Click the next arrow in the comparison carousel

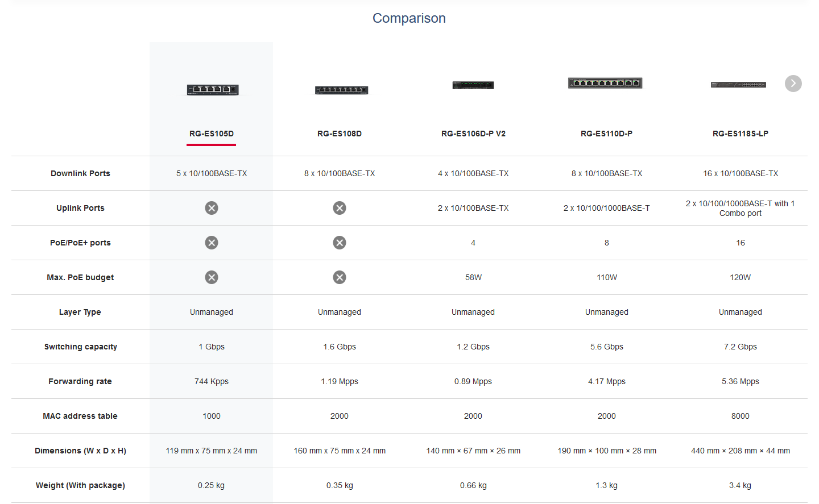point(793,84)
